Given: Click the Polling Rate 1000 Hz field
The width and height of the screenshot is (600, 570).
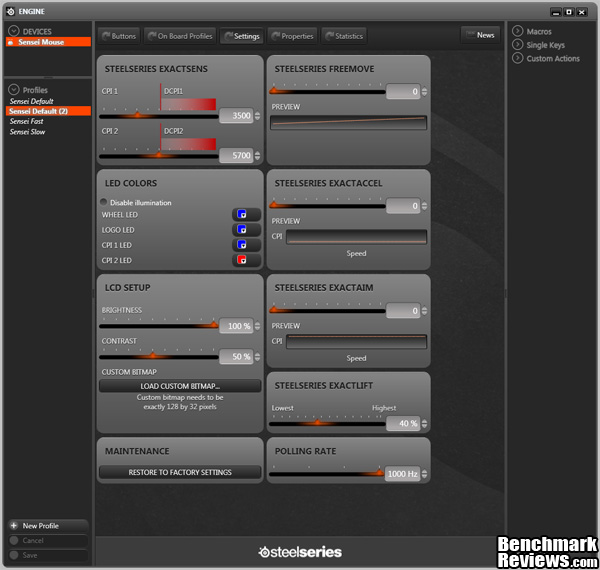Looking at the screenshot, I should pyautogui.click(x=402, y=474).
